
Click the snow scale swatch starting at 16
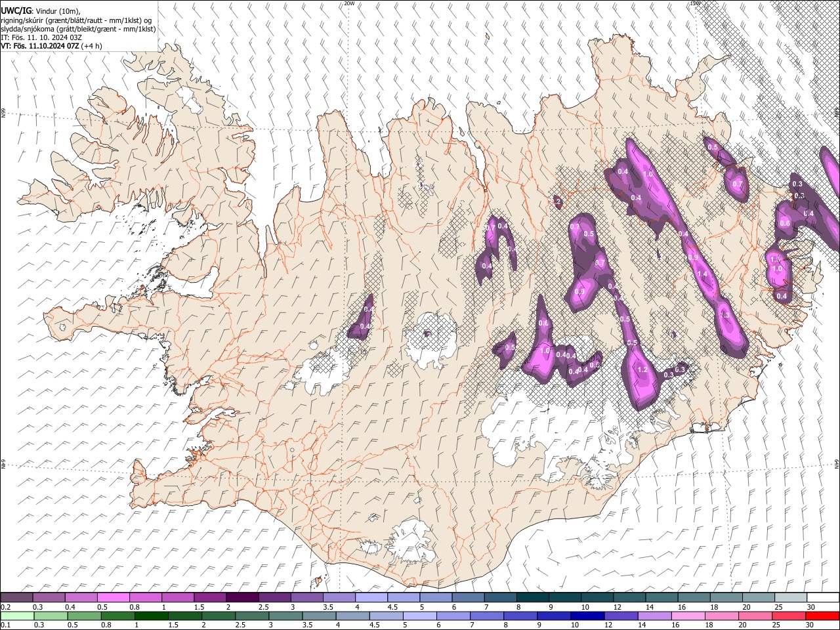tap(694, 598)
